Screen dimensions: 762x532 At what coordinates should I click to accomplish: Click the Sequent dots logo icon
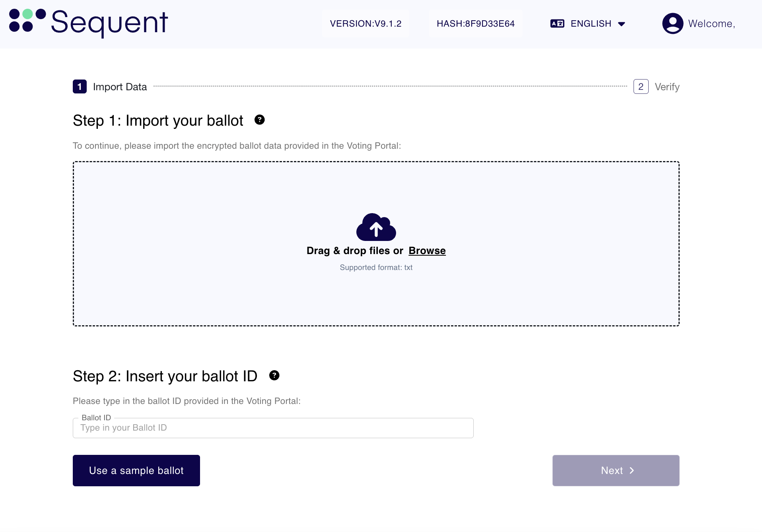(27, 21)
